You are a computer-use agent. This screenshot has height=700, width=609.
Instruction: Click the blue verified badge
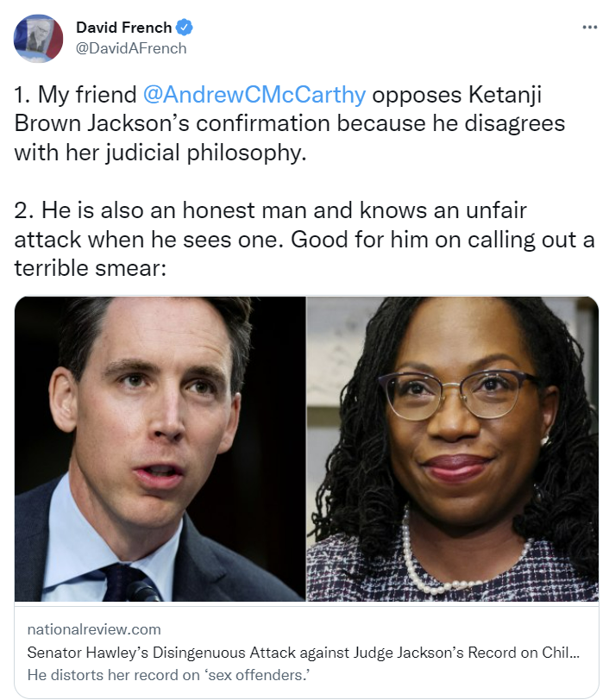pos(184,28)
